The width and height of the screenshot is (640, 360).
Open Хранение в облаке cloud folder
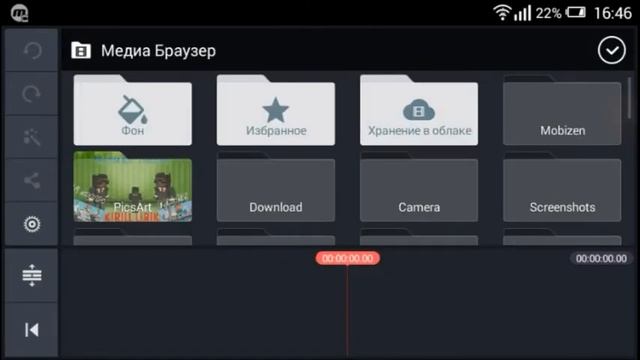[419, 110]
